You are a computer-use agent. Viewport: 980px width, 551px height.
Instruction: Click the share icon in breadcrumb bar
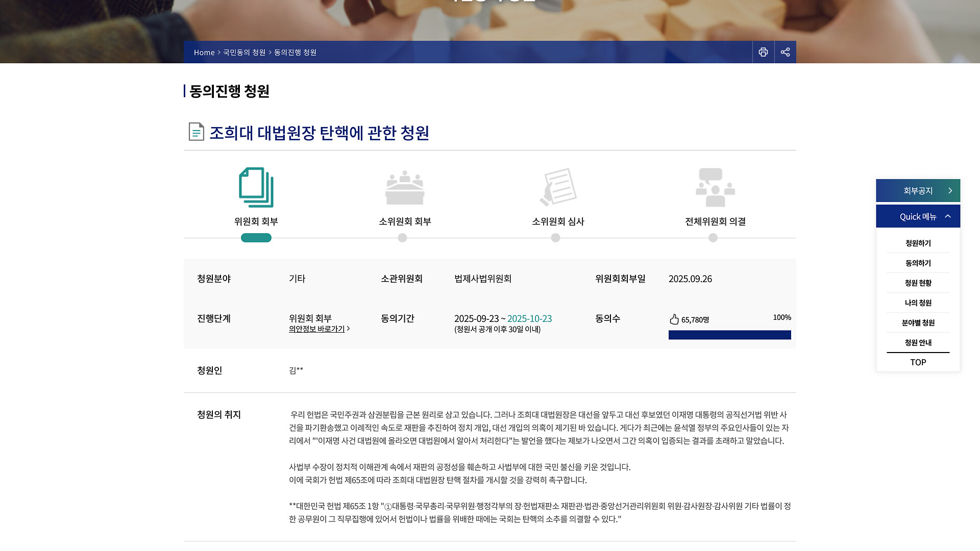(785, 52)
